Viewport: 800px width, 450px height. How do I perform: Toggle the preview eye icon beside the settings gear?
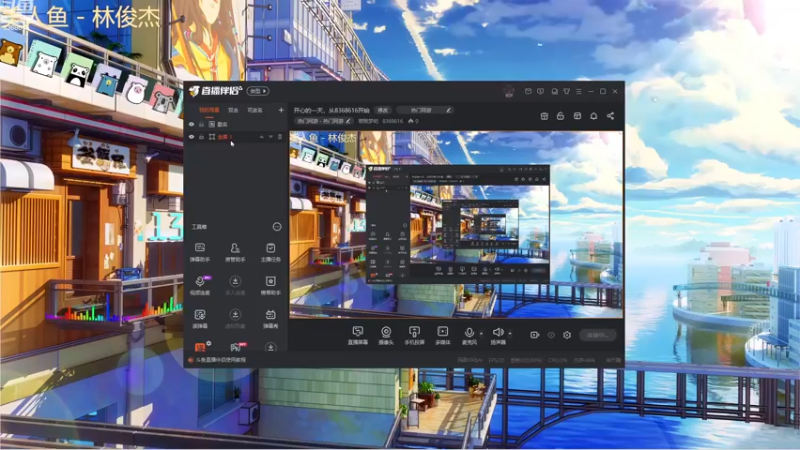pos(551,335)
